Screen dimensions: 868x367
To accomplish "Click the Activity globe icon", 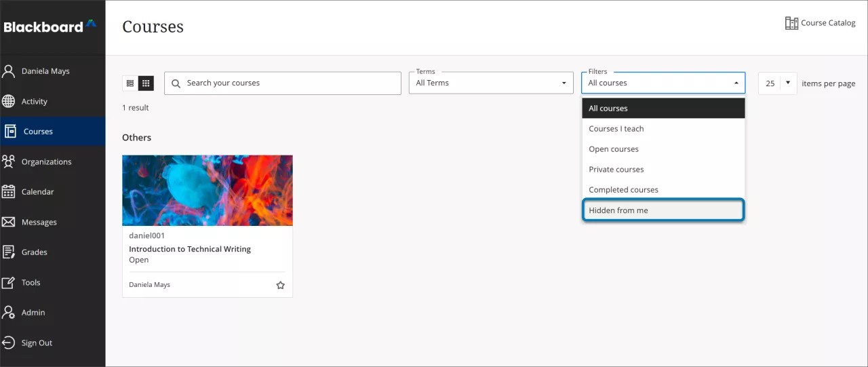I will coord(9,102).
